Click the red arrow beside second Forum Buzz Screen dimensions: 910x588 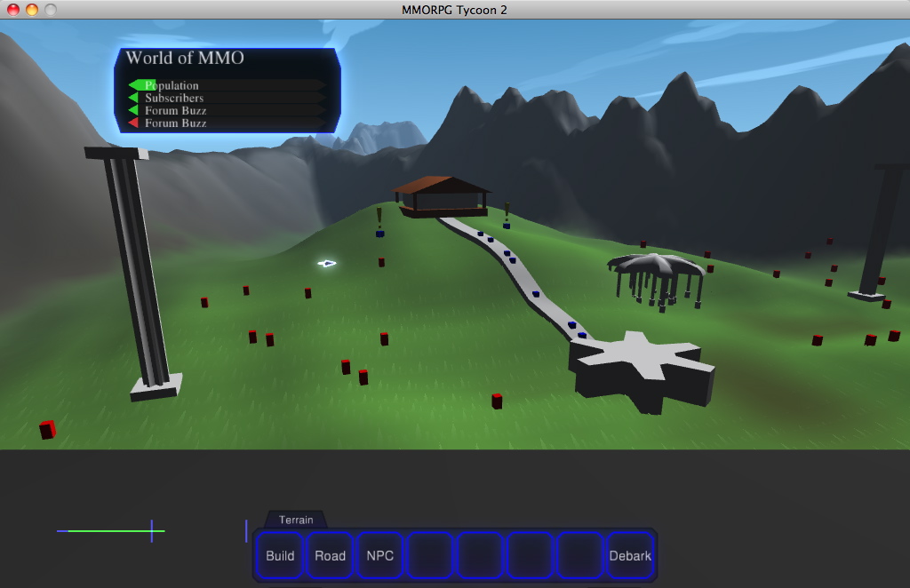(133, 123)
